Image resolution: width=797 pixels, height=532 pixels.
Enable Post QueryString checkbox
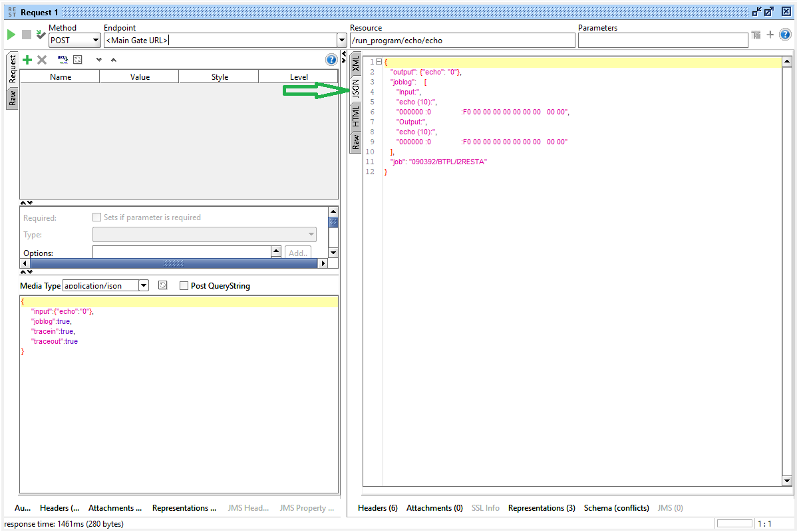pos(184,285)
